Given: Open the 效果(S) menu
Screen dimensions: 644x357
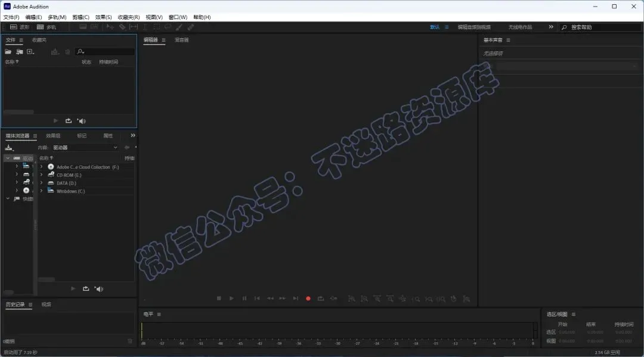Looking at the screenshot, I should coord(104,17).
